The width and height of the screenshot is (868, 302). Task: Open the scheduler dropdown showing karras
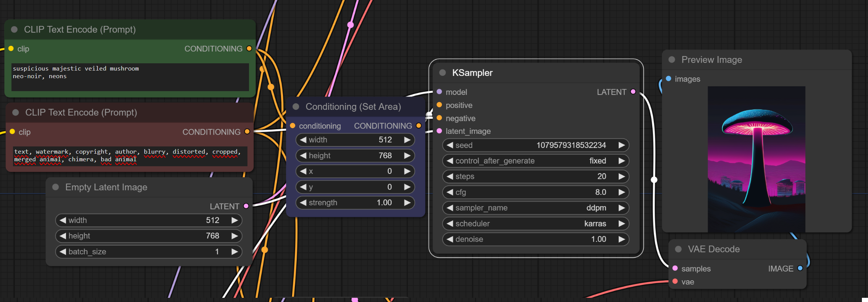(x=535, y=223)
